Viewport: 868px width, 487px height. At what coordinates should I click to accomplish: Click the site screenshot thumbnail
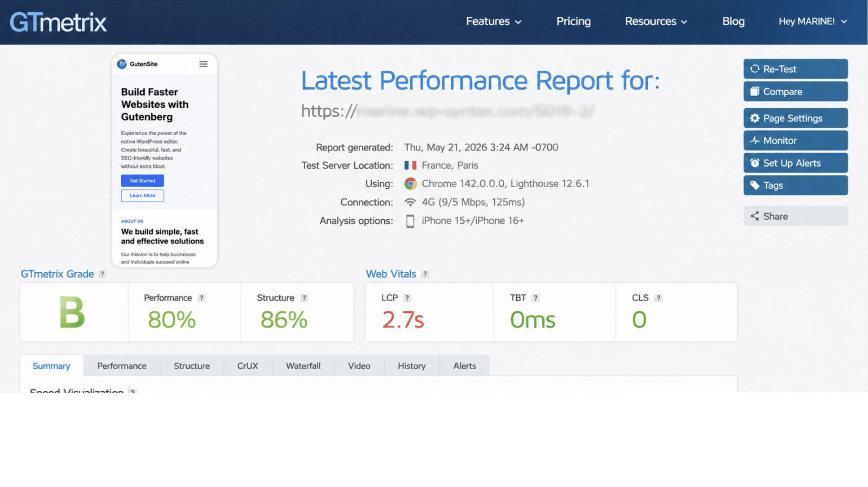tap(164, 160)
